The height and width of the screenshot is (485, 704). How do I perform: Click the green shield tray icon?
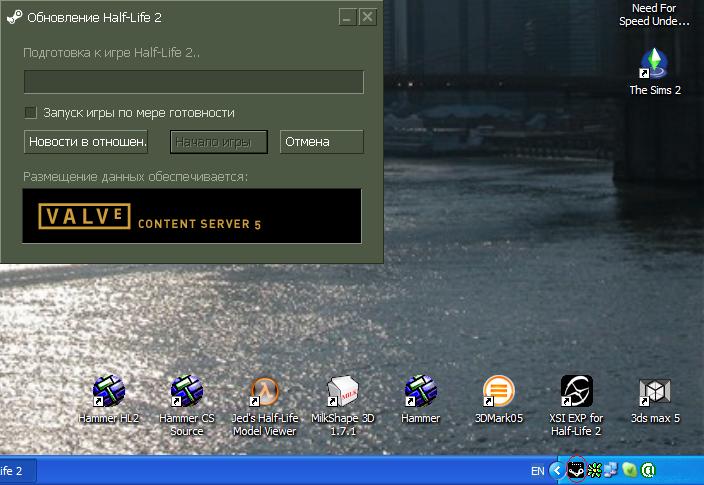click(630, 470)
